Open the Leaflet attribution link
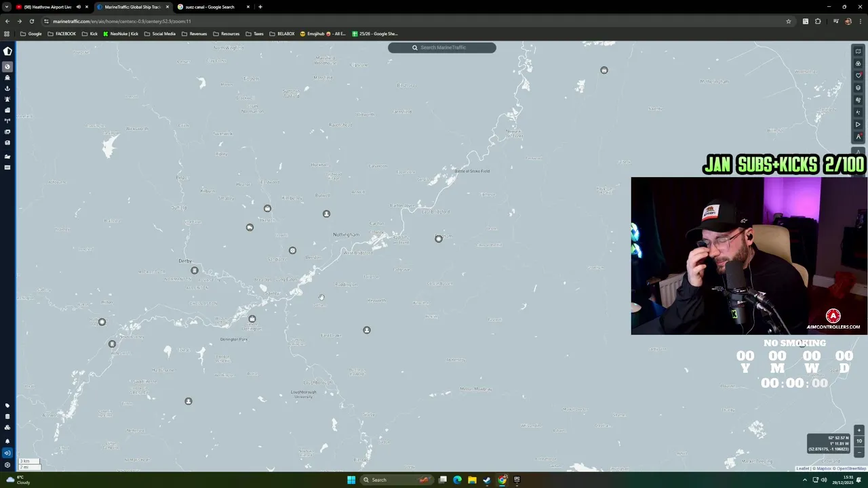This screenshot has width=868, height=488. 803,468
